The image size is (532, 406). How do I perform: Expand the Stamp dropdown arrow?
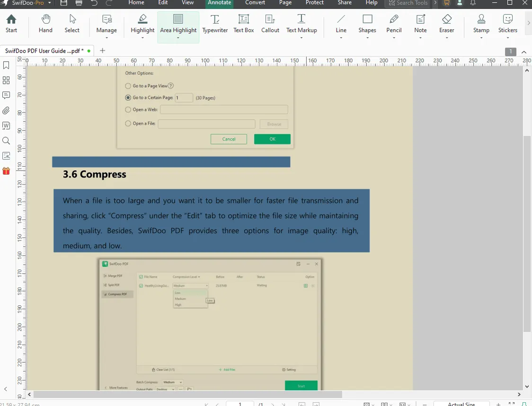point(481,38)
